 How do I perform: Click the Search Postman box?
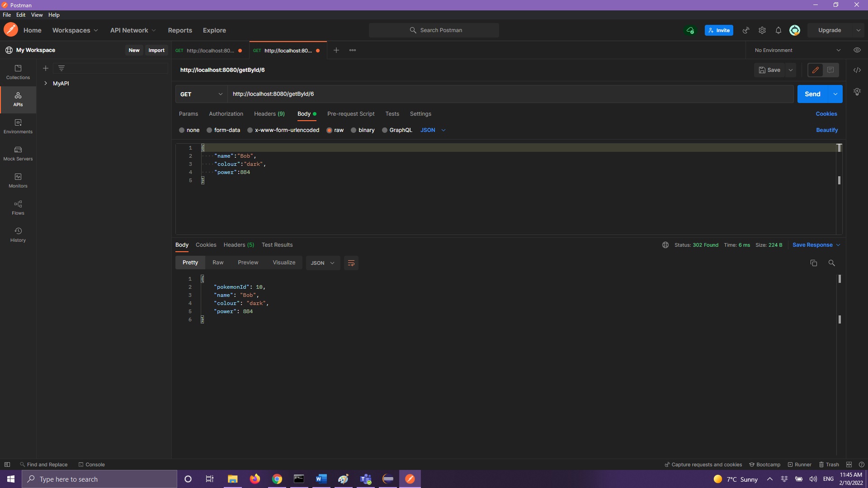pyautogui.click(x=434, y=30)
